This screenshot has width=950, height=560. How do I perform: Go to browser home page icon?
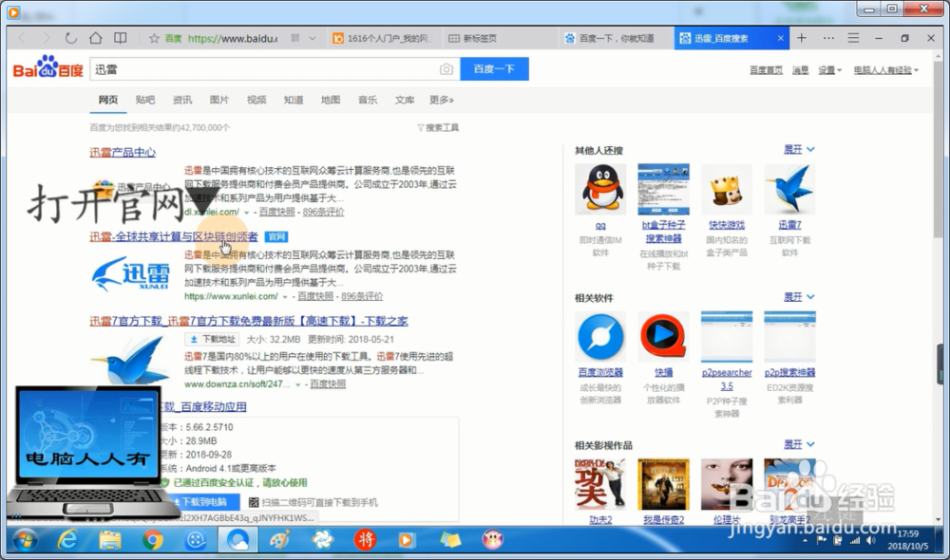tap(96, 38)
